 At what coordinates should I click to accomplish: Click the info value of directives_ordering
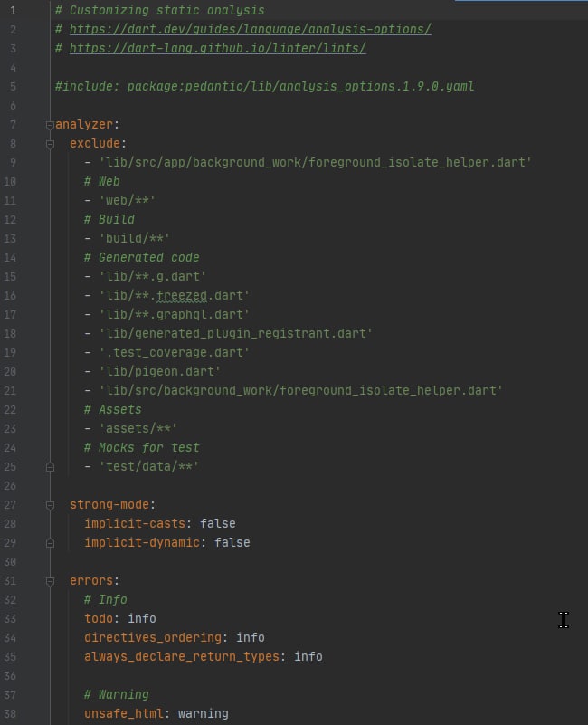coord(250,637)
